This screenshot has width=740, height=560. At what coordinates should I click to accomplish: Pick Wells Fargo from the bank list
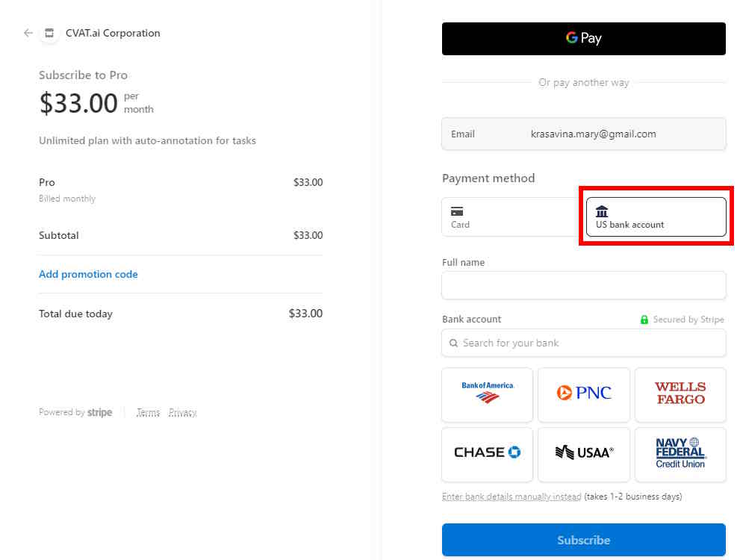pyautogui.click(x=680, y=394)
